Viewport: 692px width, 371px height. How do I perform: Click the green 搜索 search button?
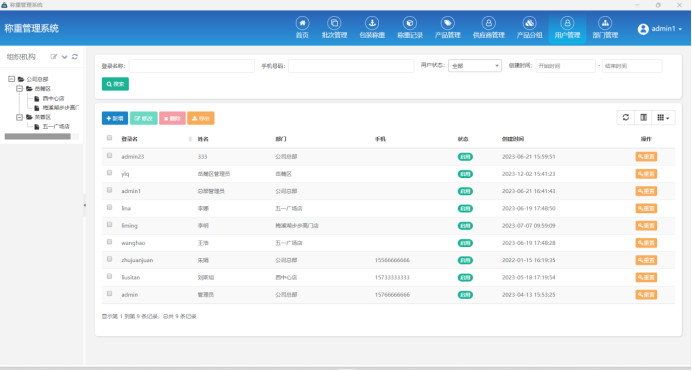point(115,84)
